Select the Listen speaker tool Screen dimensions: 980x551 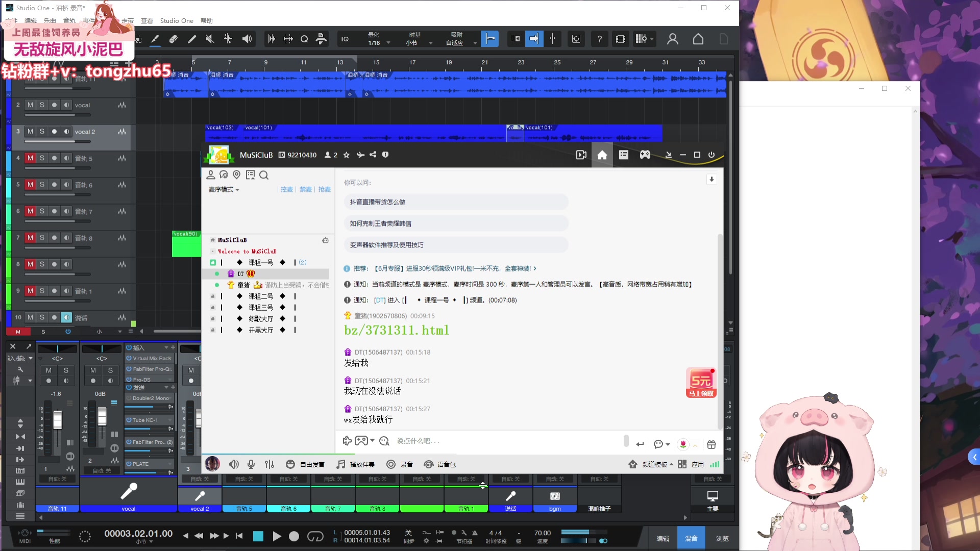247,39
